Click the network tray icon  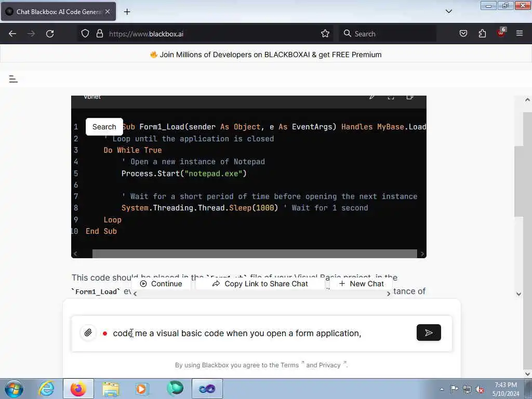(x=467, y=389)
